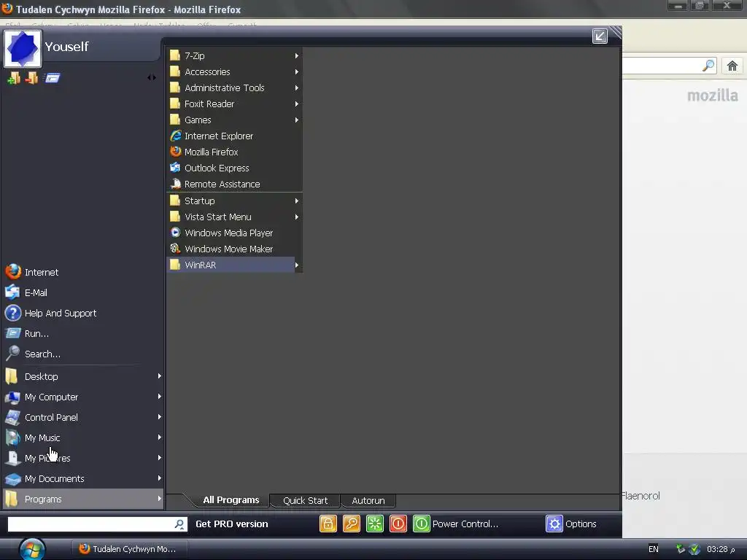Click the remove folder icon with red minus
The width and height of the screenshot is (747, 560).
pyautogui.click(x=32, y=77)
